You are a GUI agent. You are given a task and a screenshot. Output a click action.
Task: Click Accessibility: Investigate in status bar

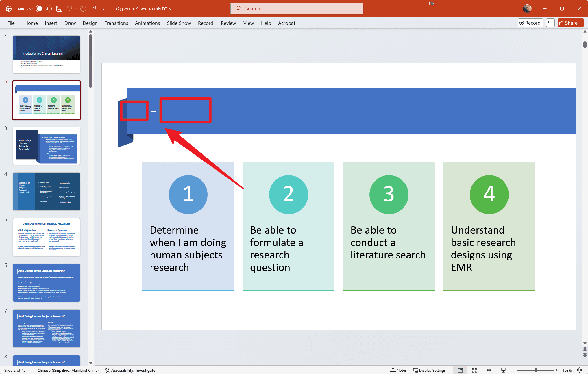pos(130,370)
